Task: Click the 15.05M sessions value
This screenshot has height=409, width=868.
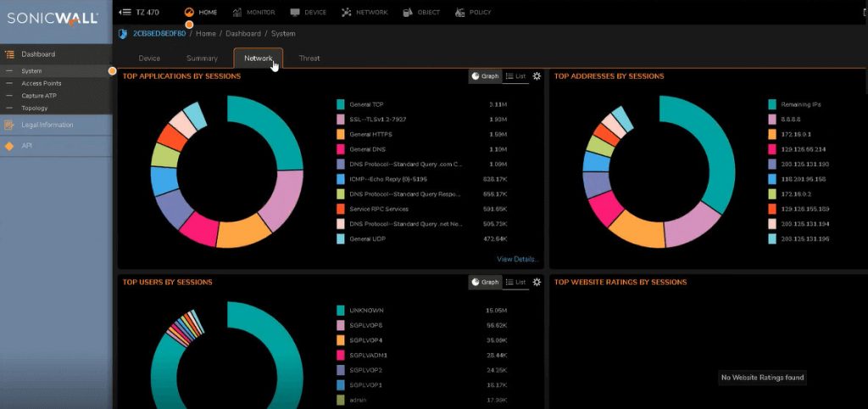Action: 497,311
